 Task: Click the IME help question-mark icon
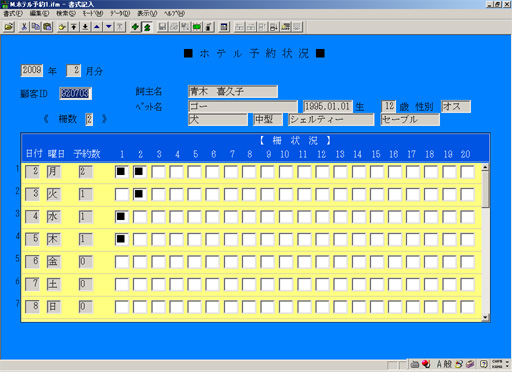[484, 364]
